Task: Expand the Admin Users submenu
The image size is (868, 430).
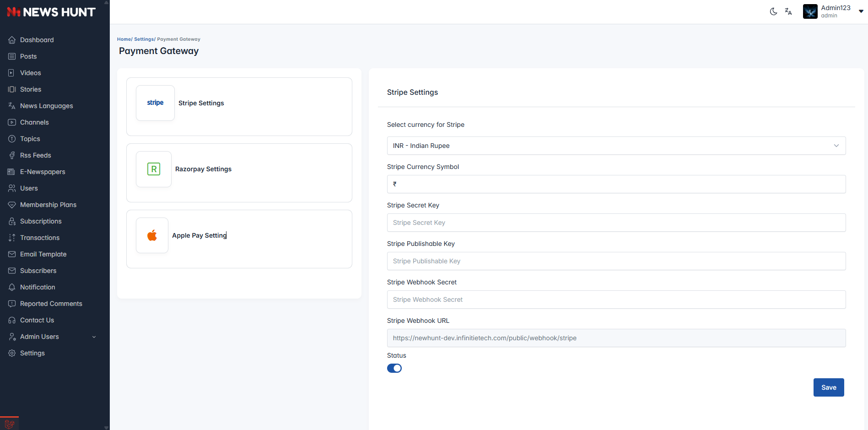Action: tap(94, 337)
